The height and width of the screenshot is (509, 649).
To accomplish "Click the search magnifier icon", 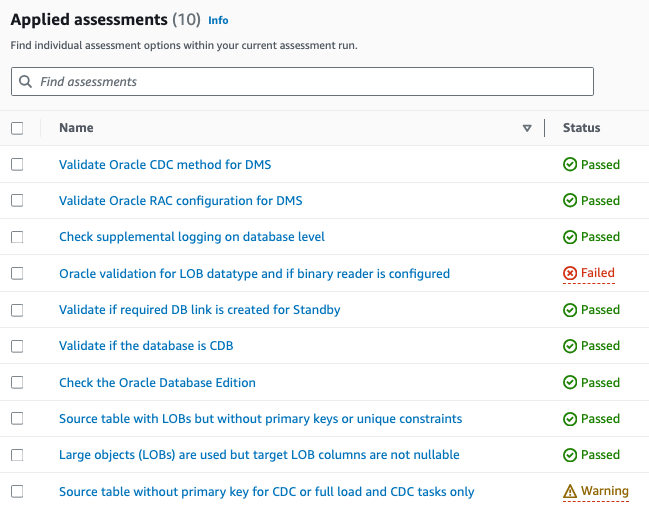I will [24, 81].
